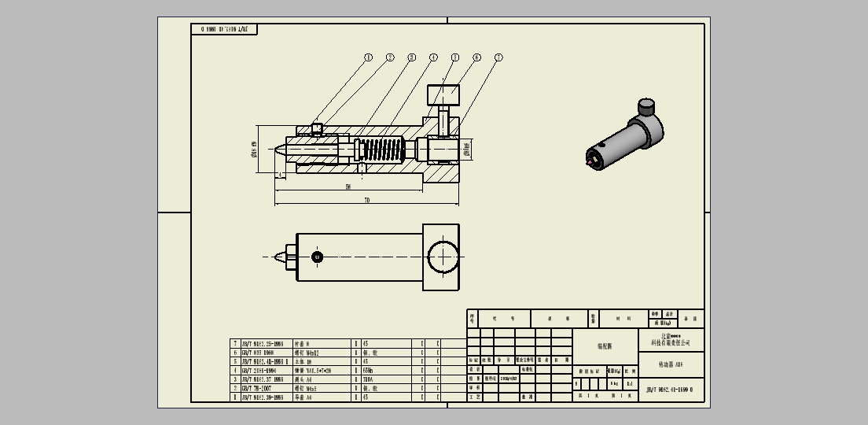Click the shaded 3D isometric model view
This screenshot has width=868, height=425.
coord(624,135)
